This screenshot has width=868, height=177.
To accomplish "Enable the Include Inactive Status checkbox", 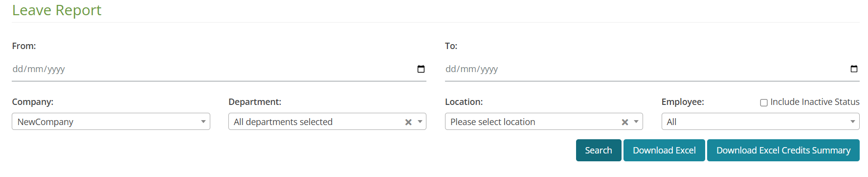I will coord(764,102).
